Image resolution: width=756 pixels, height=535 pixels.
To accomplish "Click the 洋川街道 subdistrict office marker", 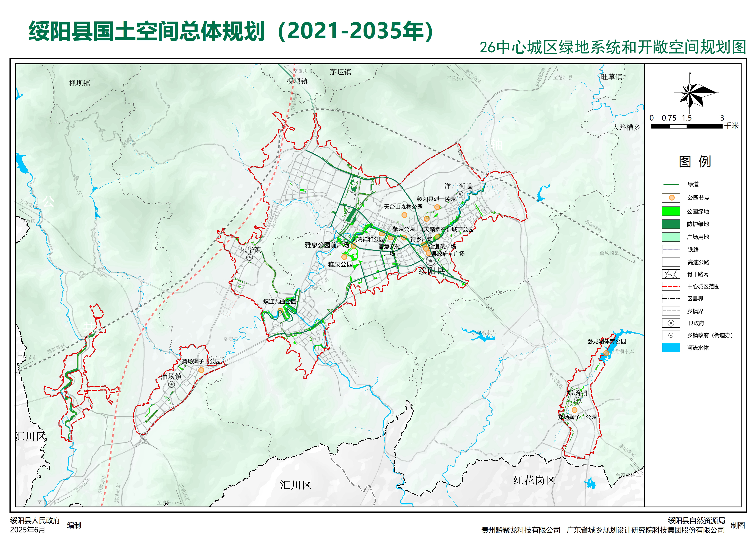I will click(x=460, y=194).
